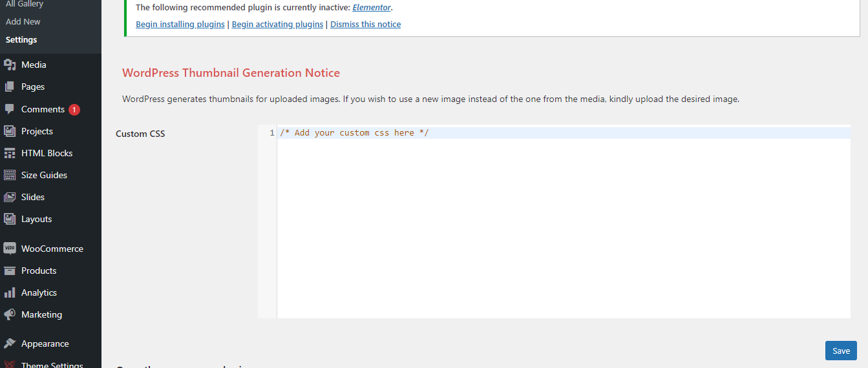Click the WooCommerce logo icon
Viewport: 868px width, 368px height.
pyautogui.click(x=10, y=249)
